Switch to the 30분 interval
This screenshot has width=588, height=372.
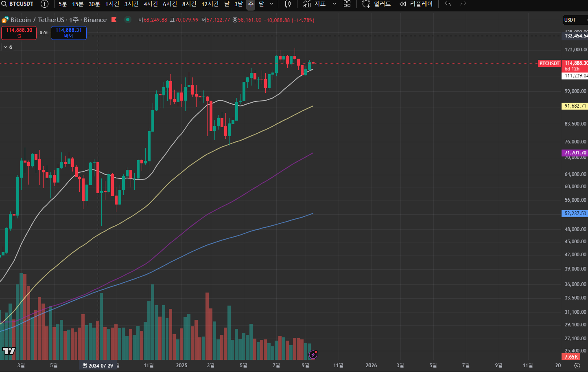[94, 4]
